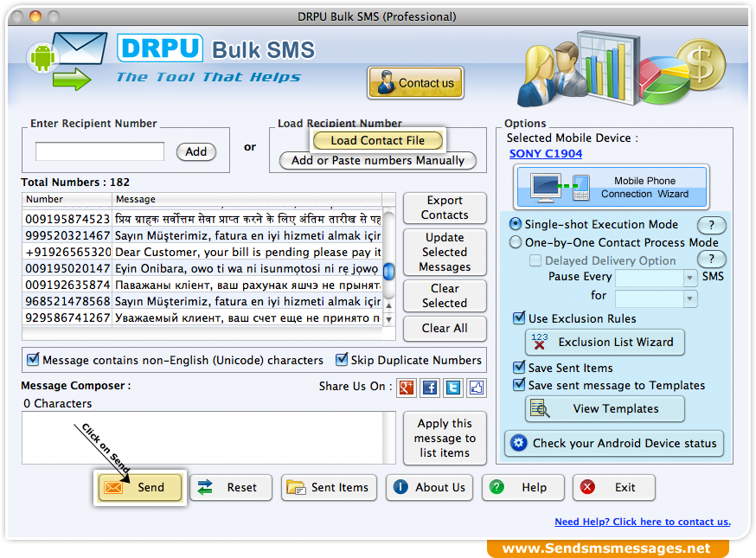Click Add or Paste numbers Manually
The image size is (756, 558).
point(378,161)
